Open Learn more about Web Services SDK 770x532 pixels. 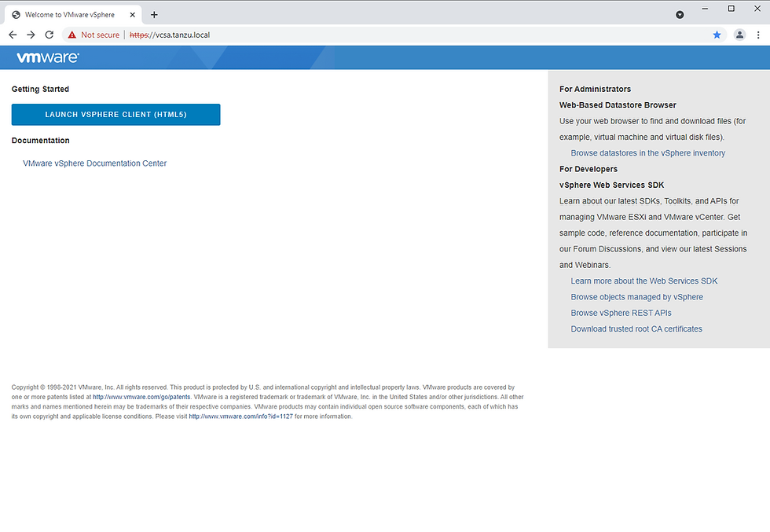click(x=643, y=281)
